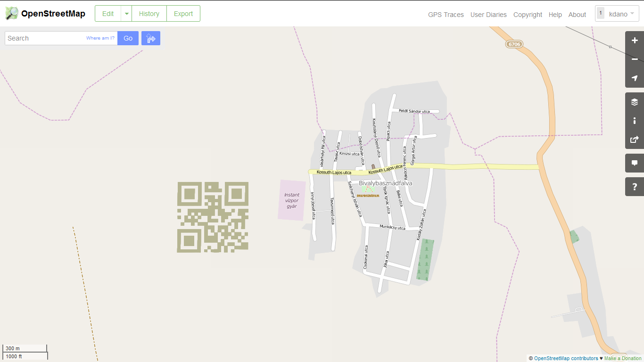
Task: Go to GPS Traces
Action: [x=446, y=15]
